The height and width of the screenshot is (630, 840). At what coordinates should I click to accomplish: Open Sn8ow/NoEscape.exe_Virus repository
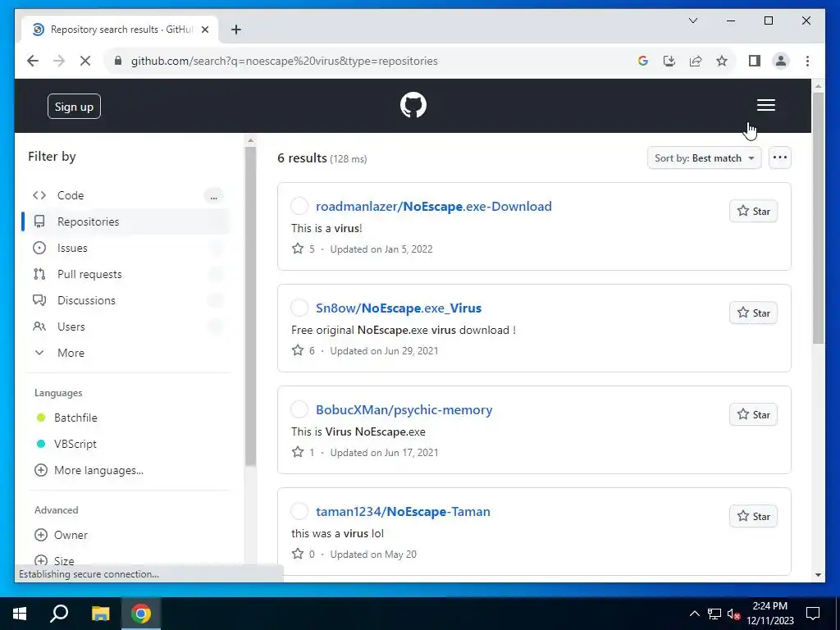[x=399, y=308]
